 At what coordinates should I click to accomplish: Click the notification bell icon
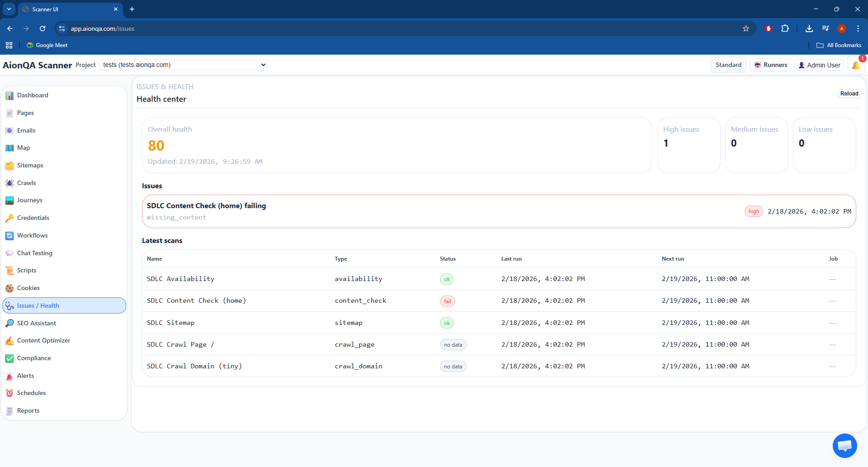coord(856,65)
